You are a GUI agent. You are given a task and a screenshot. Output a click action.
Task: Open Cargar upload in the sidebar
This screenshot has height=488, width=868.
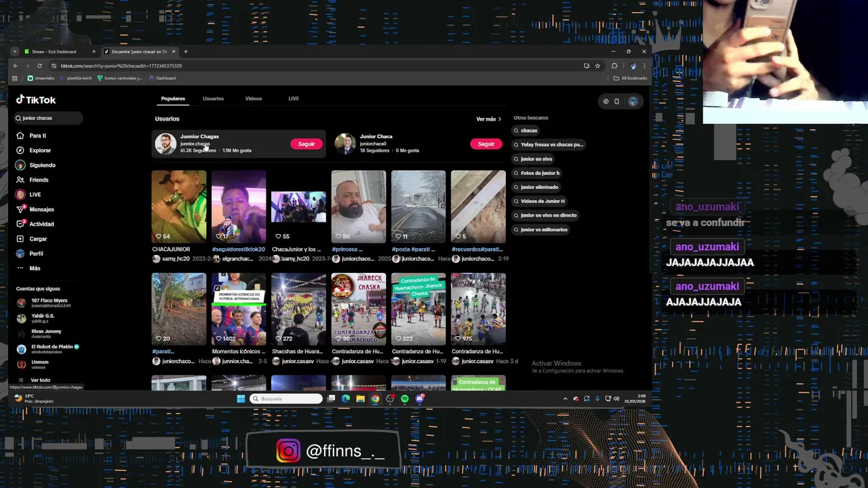click(32, 239)
